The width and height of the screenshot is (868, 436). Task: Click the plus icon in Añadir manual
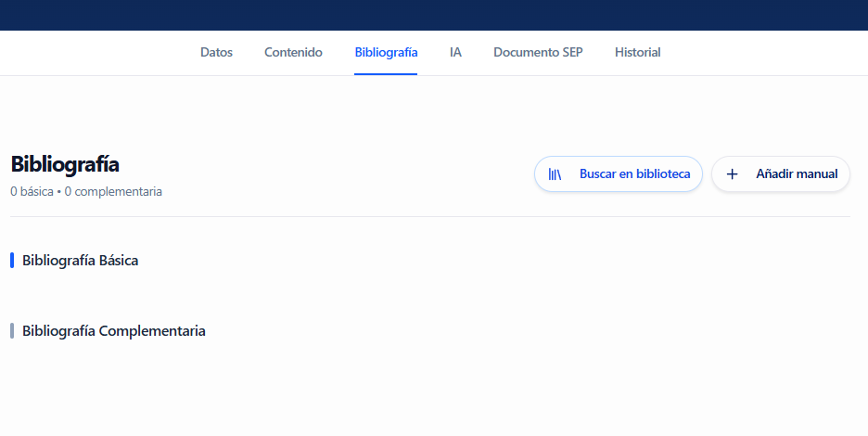pyautogui.click(x=732, y=174)
